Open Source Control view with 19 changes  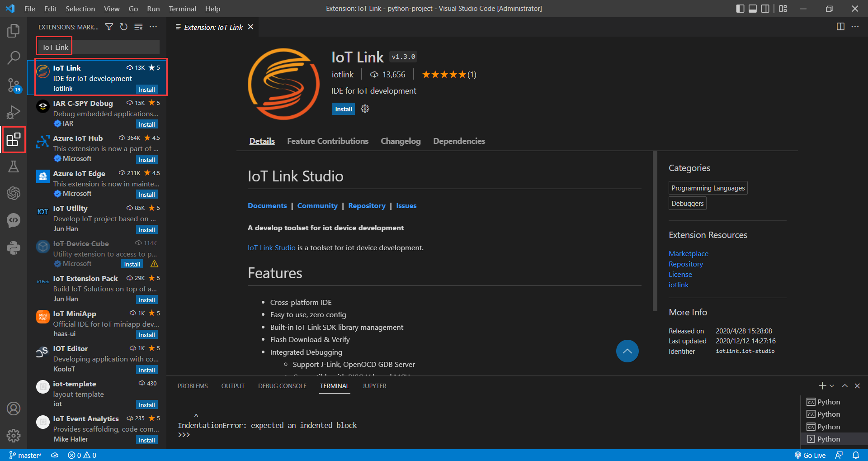click(x=14, y=85)
